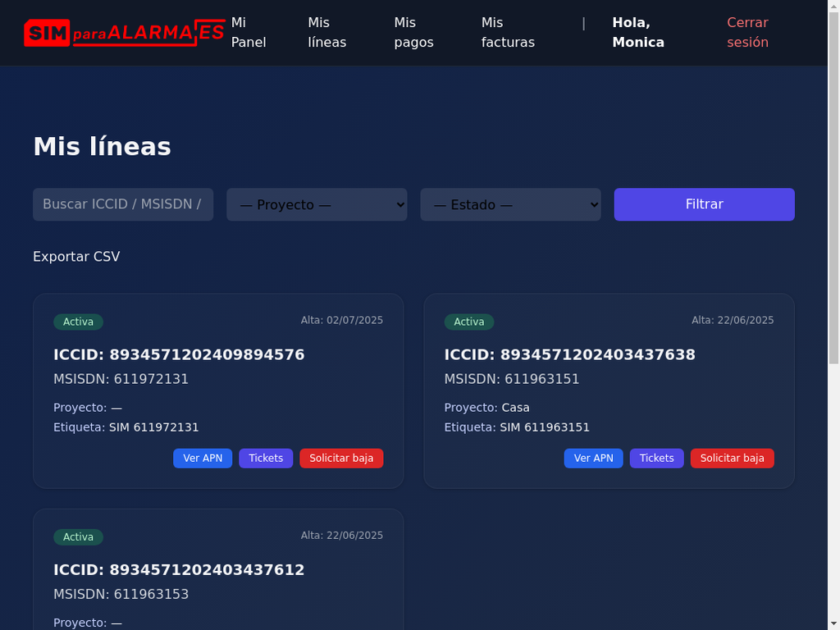Focus the Buscar ICCID / MSISDN search field
Screen dimensions: 840x630
[123, 204]
